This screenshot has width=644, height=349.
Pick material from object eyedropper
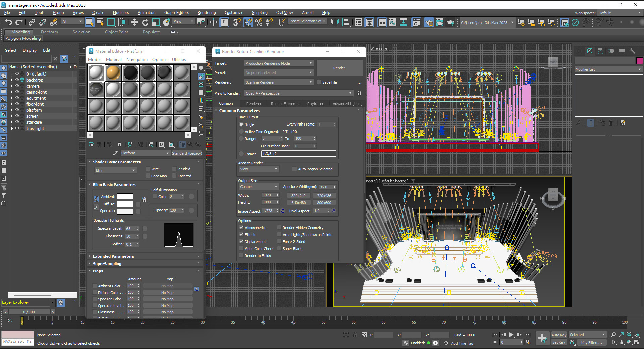(x=115, y=153)
